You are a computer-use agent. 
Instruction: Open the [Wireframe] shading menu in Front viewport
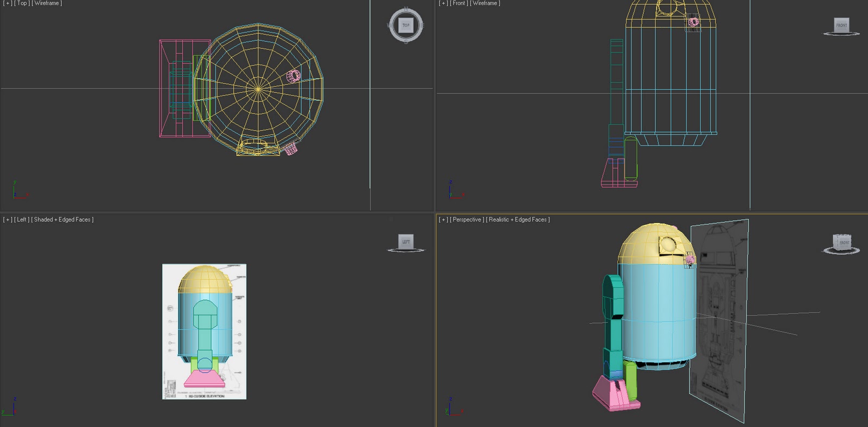pos(485,3)
